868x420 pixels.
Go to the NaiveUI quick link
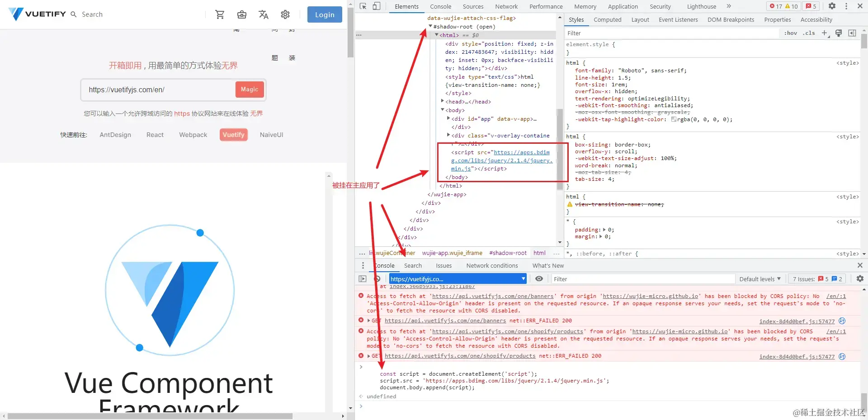tap(271, 135)
